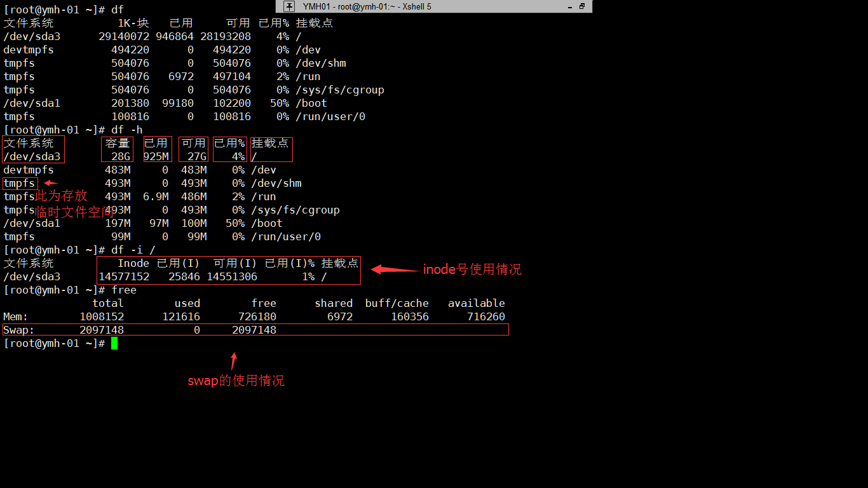Select the value '29140072' in df output

coord(124,36)
